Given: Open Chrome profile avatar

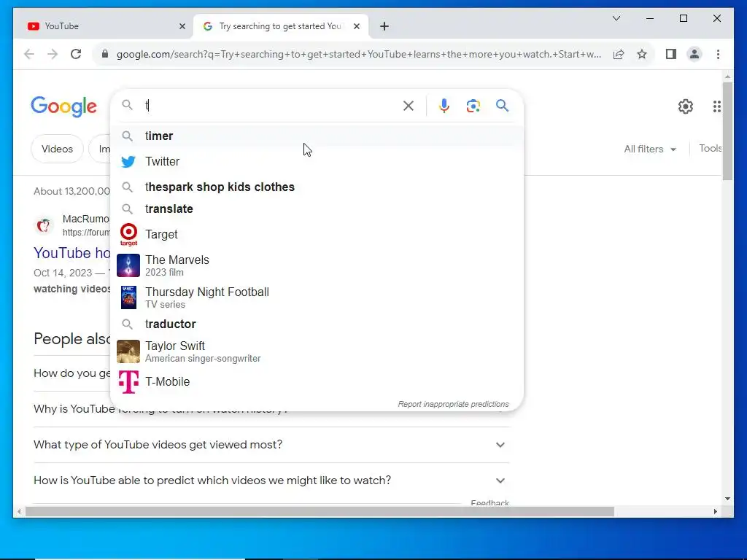Looking at the screenshot, I should coord(694,54).
